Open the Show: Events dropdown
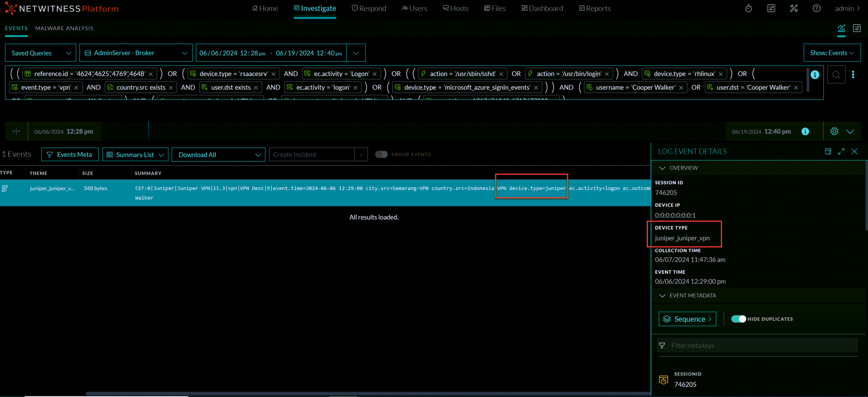This screenshot has height=397, width=868. point(832,52)
